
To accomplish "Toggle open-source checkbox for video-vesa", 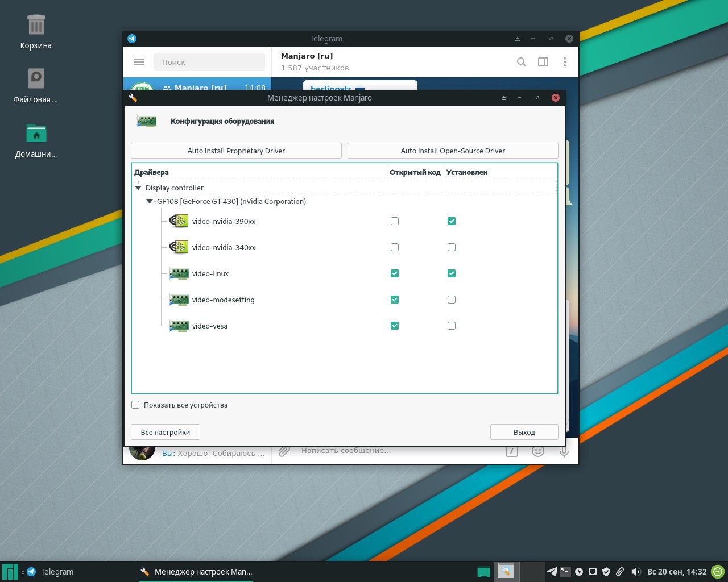I will pyautogui.click(x=395, y=326).
